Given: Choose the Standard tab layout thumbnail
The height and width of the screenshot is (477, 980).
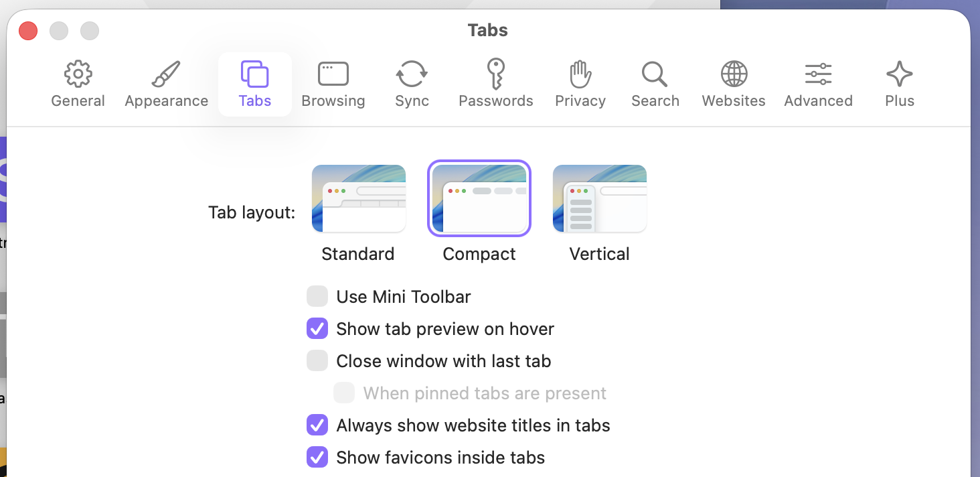Looking at the screenshot, I should pyautogui.click(x=359, y=199).
